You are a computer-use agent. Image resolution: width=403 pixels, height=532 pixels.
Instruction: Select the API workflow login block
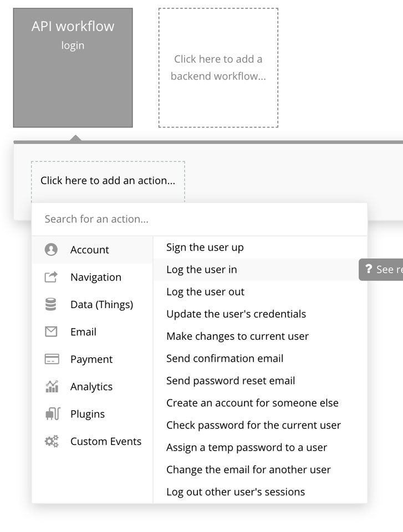pyautogui.click(x=73, y=68)
